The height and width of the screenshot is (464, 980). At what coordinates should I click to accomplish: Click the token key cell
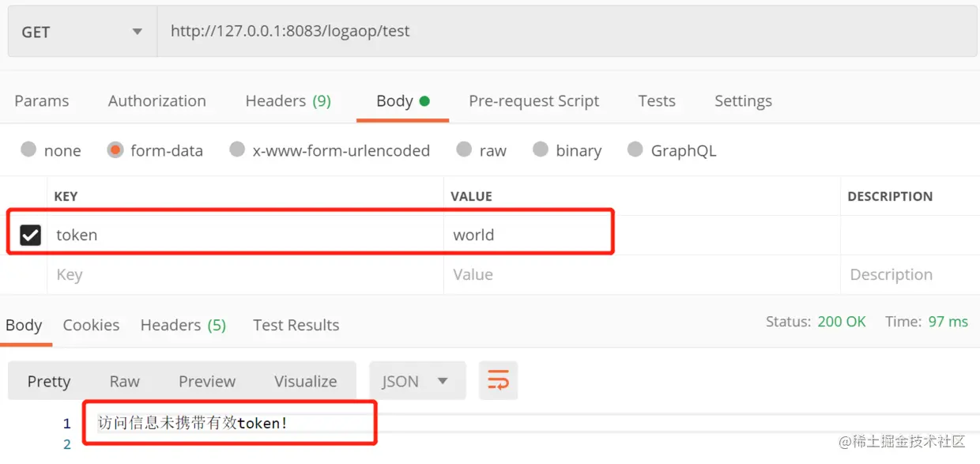coord(245,235)
